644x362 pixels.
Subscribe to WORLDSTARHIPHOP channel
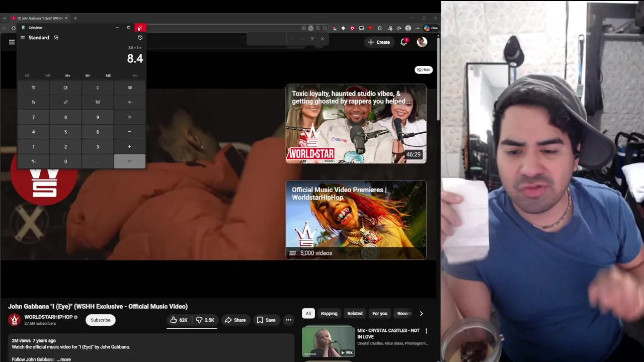coord(100,320)
